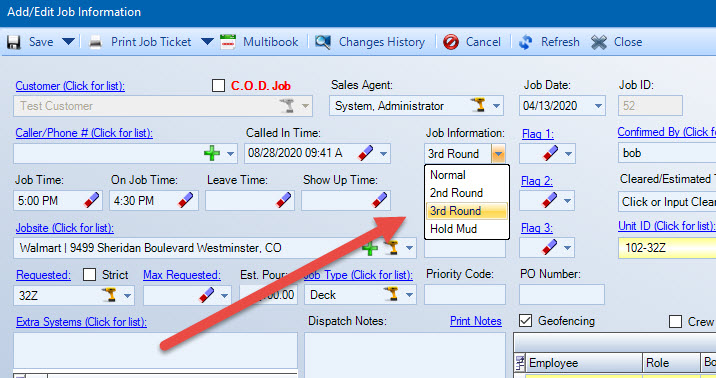Viewport: 716px width, 378px height.
Task: Expand the Caller/Phone dropdown arrow
Action: point(231,154)
